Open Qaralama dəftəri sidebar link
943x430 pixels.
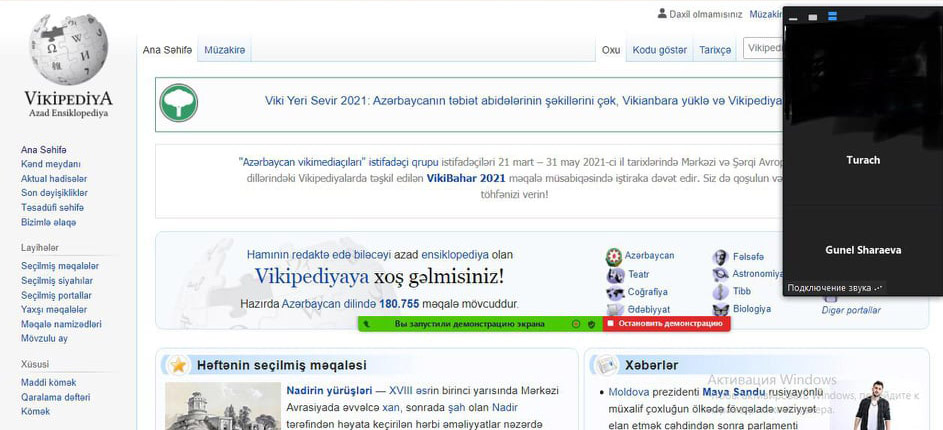point(55,397)
